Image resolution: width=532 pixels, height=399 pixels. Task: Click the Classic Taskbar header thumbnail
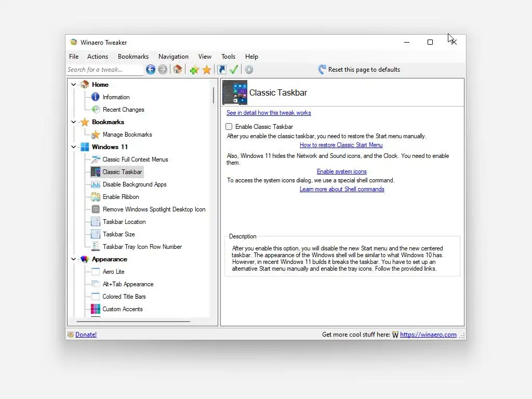pos(235,92)
